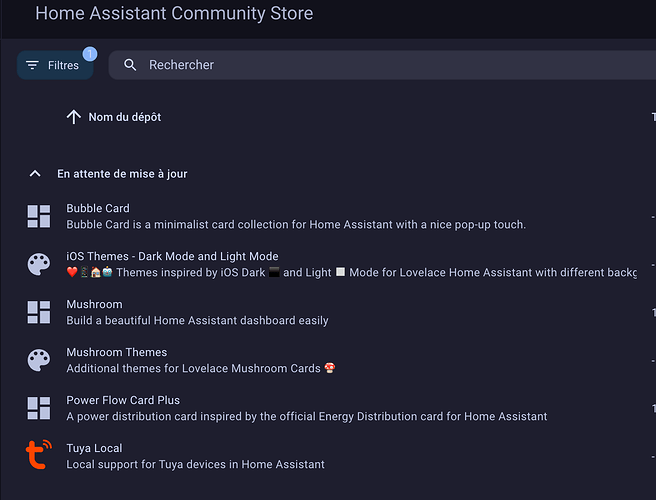
Task: Click the orange Tuya Local logo
Action: [x=38, y=454]
